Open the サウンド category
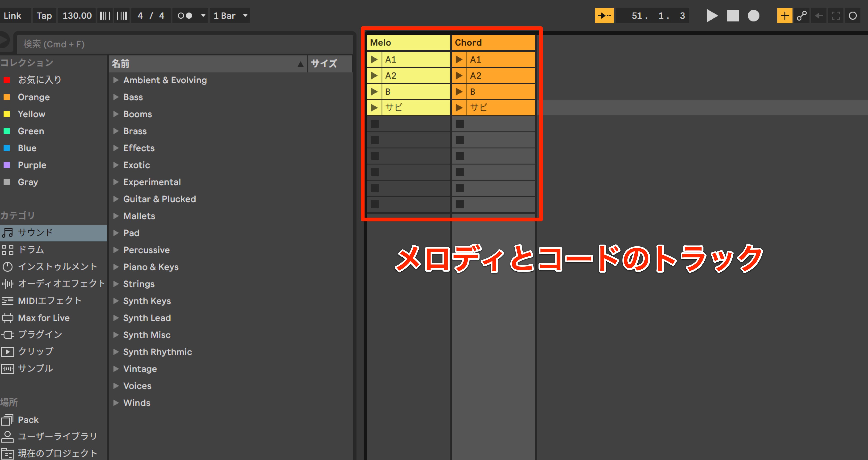This screenshot has height=460, width=868. (x=54, y=233)
